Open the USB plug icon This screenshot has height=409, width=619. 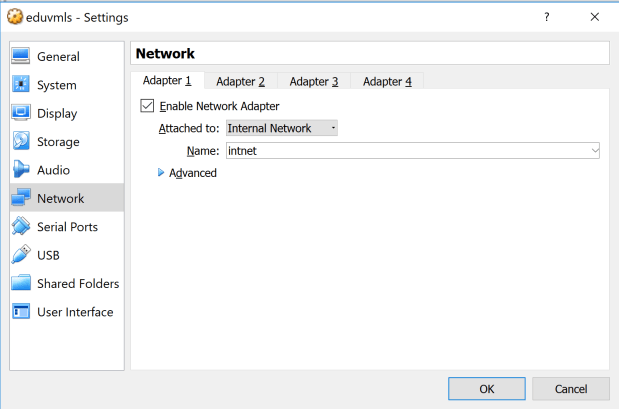(21, 255)
